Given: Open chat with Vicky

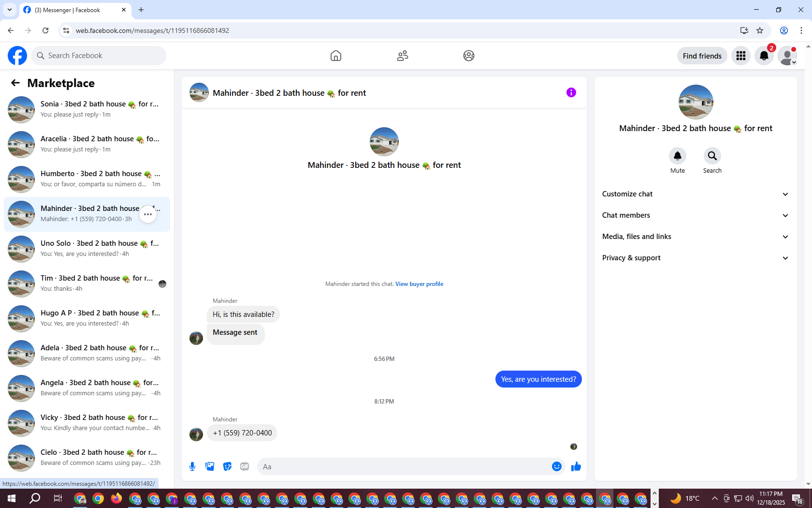Looking at the screenshot, I should point(87,423).
